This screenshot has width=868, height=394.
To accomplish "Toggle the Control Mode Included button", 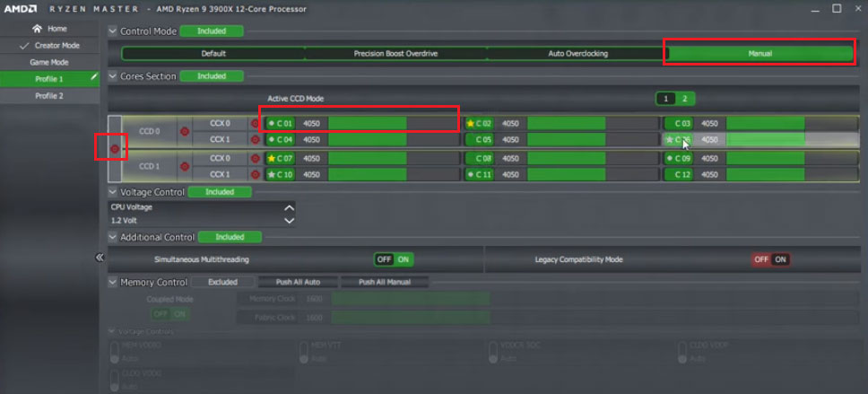I will (211, 31).
